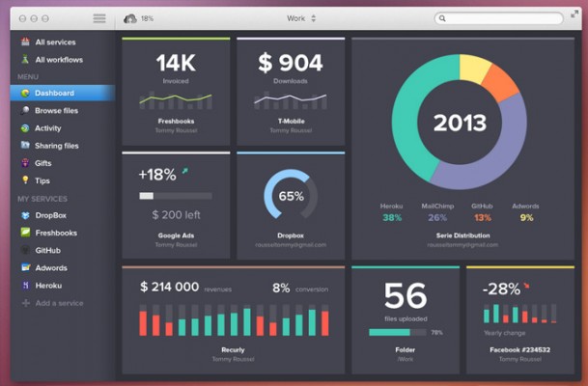Click the T-Mobile downloads sparkline chart
Image resolution: width=588 pixels, height=386 pixels.
[291, 100]
